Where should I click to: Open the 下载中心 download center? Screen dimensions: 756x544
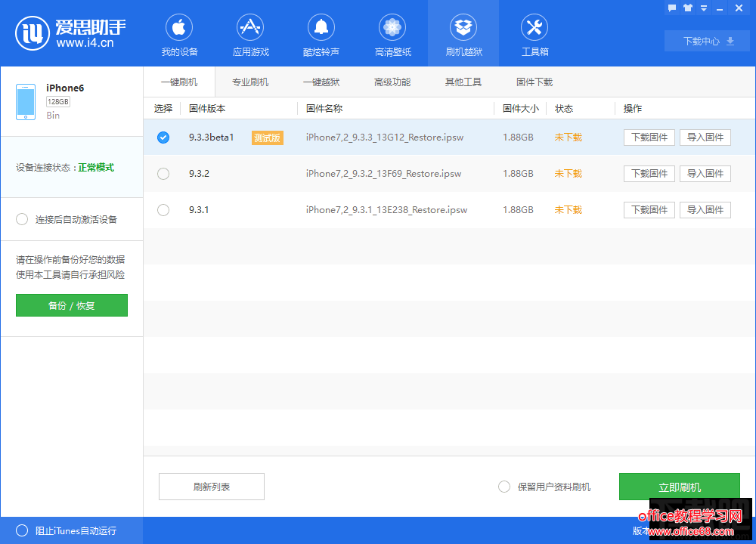point(708,41)
